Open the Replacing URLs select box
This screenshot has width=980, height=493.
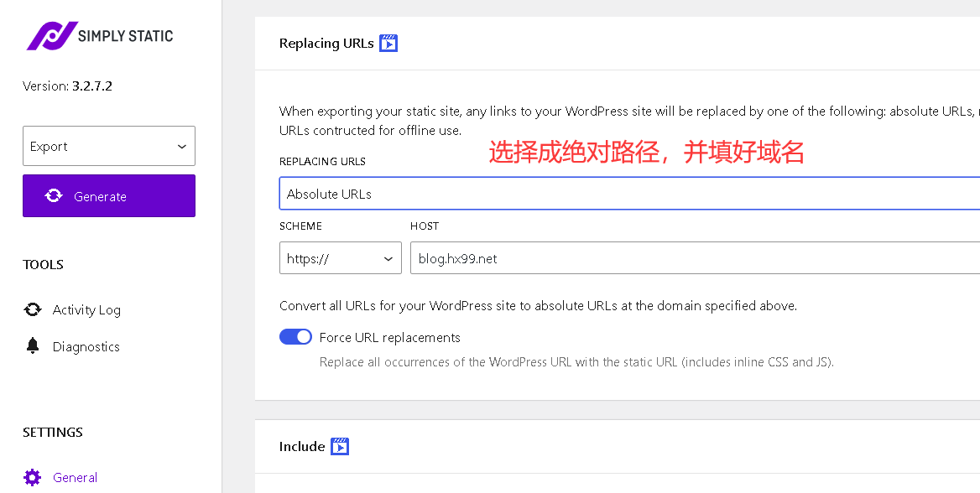629,193
